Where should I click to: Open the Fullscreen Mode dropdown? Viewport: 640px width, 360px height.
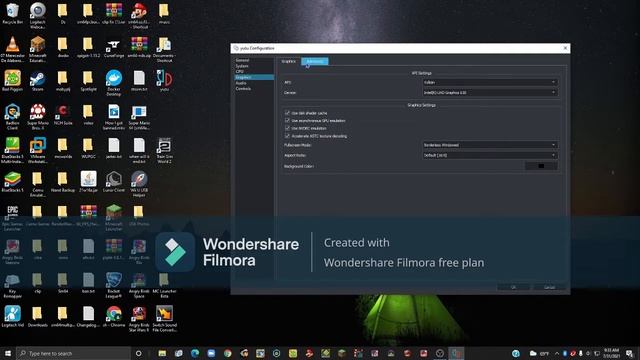(x=490, y=145)
